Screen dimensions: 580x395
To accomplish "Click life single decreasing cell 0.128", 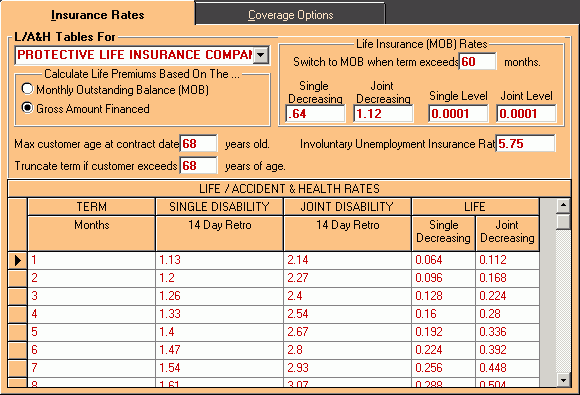I will pyautogui.click(x=443, y=297).
